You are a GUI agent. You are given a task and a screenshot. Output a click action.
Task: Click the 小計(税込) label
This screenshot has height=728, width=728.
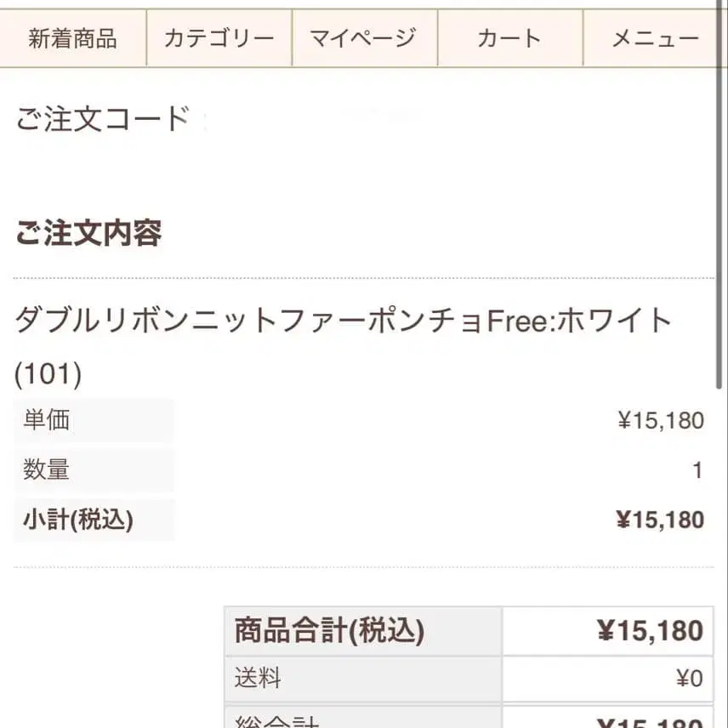coord(78,520)
